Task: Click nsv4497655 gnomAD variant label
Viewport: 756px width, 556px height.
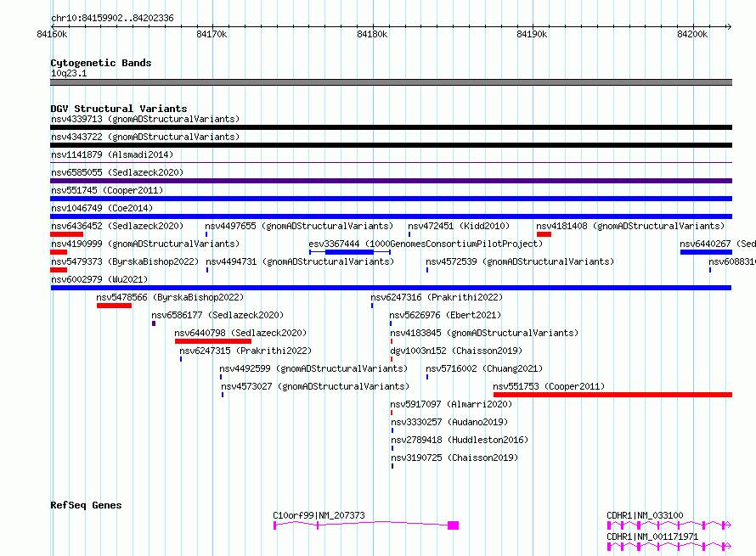Action: click(x=299, y=226)
